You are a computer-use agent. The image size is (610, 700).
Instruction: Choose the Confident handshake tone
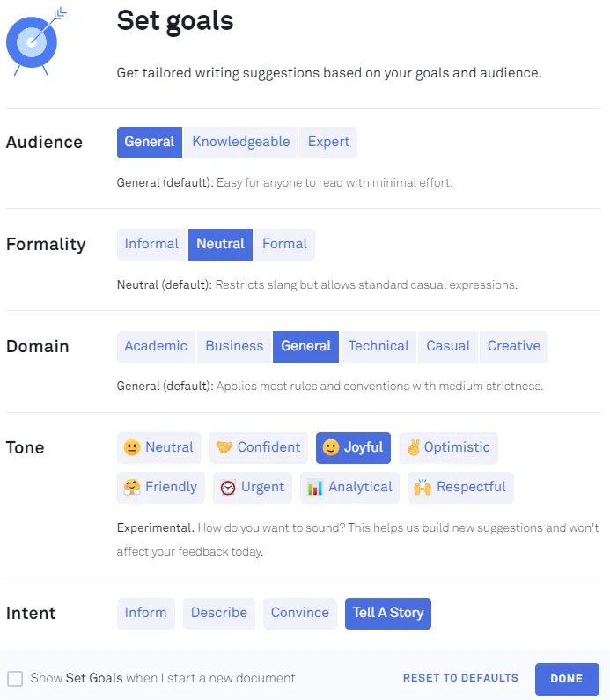pyautogui.click(x=259, y=447)
